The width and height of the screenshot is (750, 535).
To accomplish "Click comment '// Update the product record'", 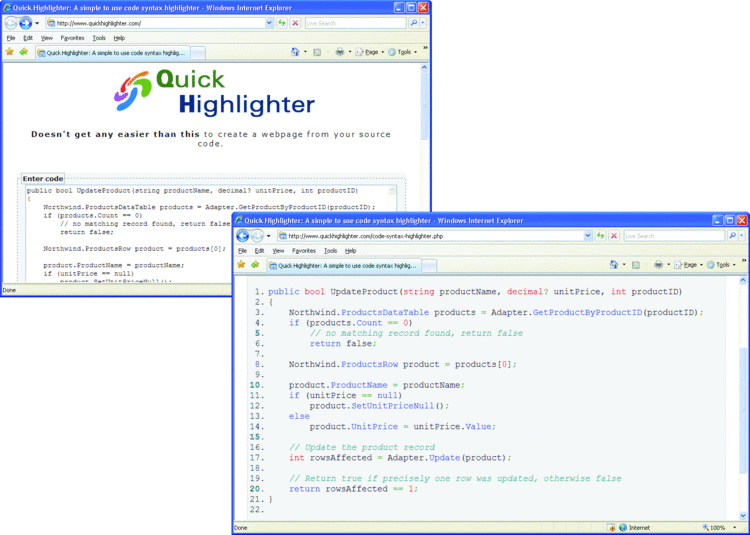I will (362, 447).
